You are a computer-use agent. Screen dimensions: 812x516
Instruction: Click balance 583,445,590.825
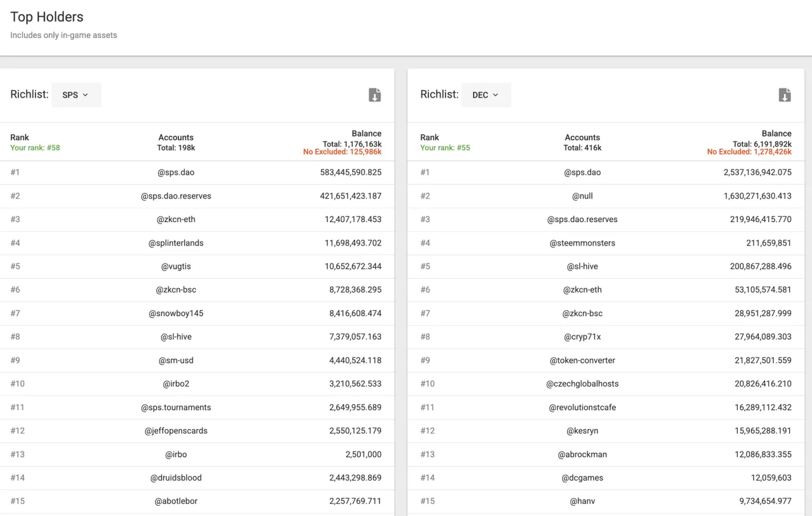351,173
